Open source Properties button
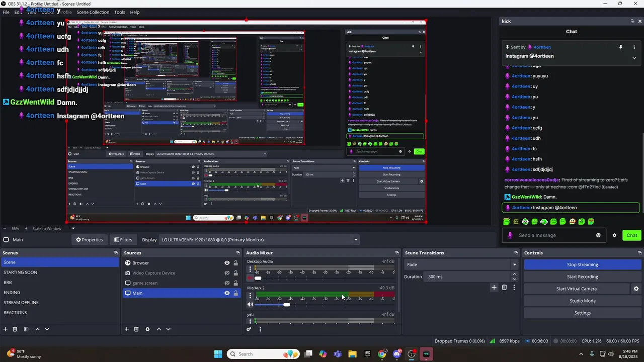Image resolution: width=644 pixels, height=362 pixels. 89,240
